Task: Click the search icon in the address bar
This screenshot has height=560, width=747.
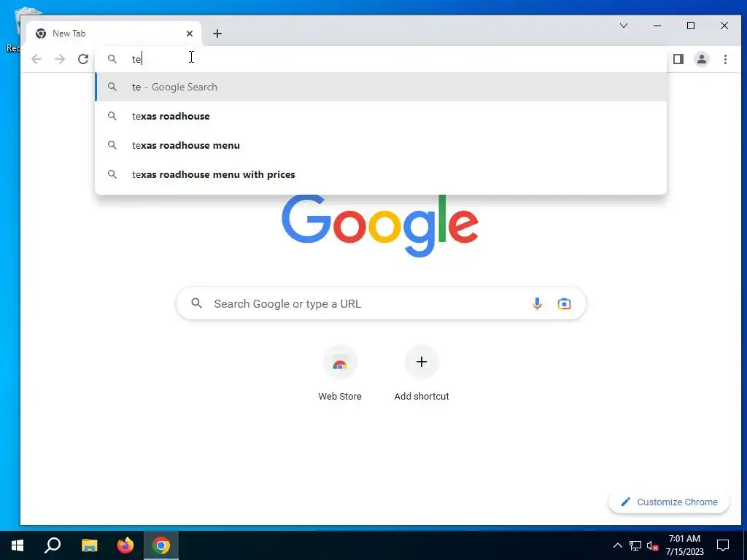Action: pyautogui.click(x=112, y=59)
